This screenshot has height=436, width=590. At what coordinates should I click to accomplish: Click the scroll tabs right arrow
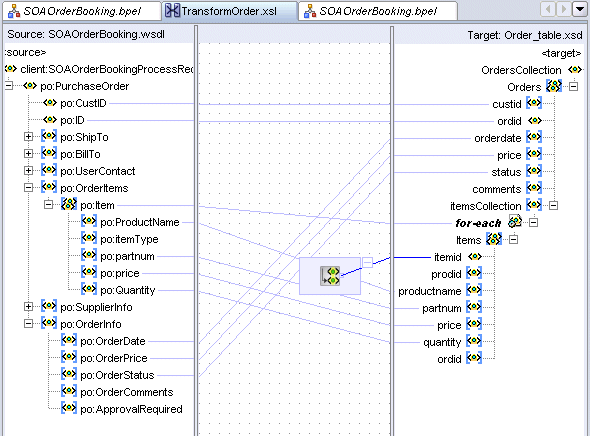coord(563,9)
